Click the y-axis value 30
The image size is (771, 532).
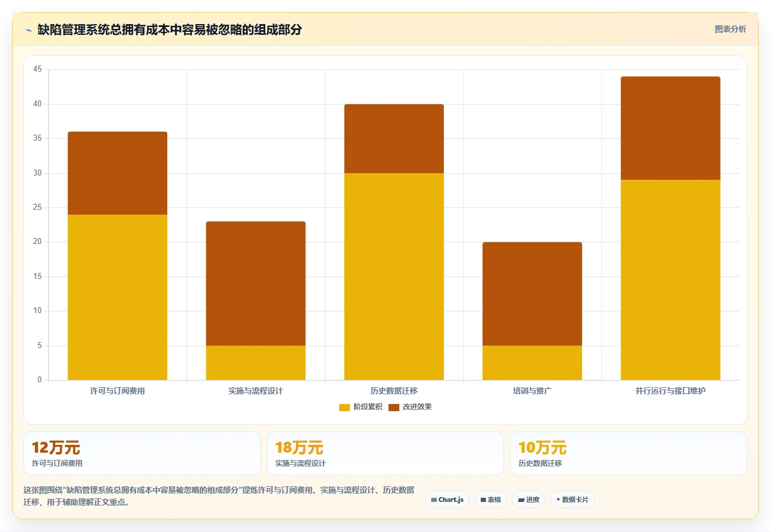click(37, 173)
